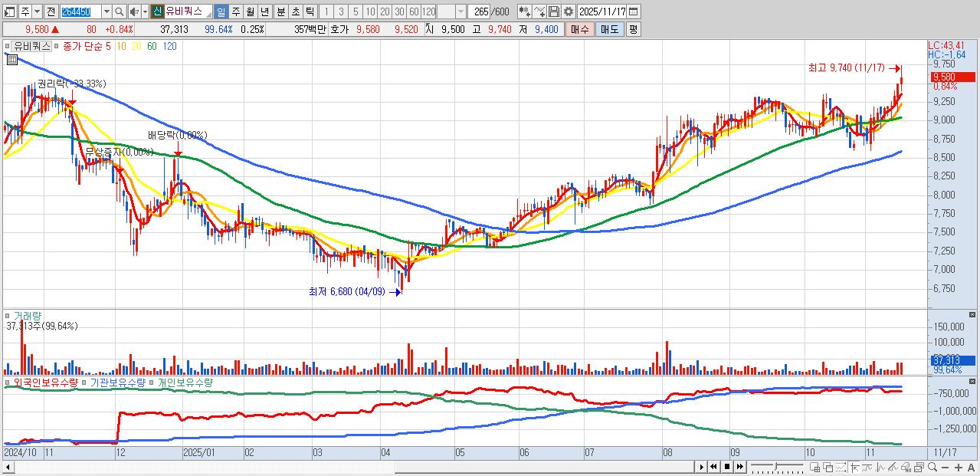Save chart with floppy disk icon
Viewport: 980px width, 476px height.
pyautogui.click(x=553, y=11)
